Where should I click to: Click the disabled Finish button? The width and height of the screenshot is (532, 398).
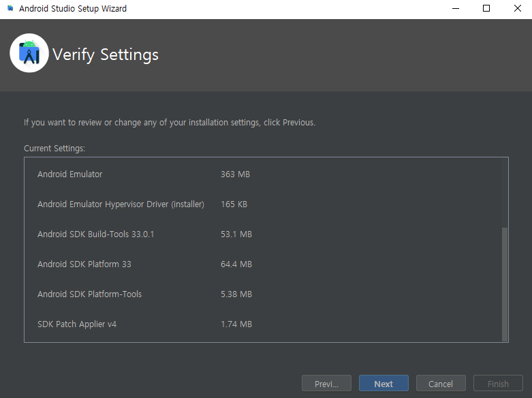498,384
